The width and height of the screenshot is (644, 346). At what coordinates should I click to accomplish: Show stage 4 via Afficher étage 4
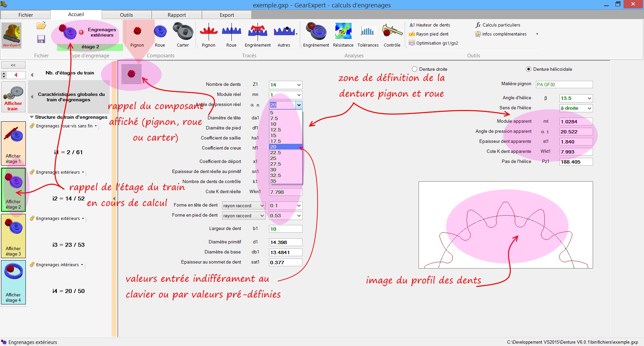13,282
